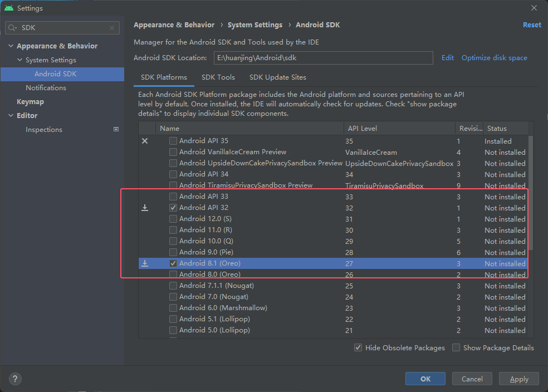Screen dimensions: 548x392
Task: Collapse the Appearance & Behavior tree node
Action: click(11, 46)
